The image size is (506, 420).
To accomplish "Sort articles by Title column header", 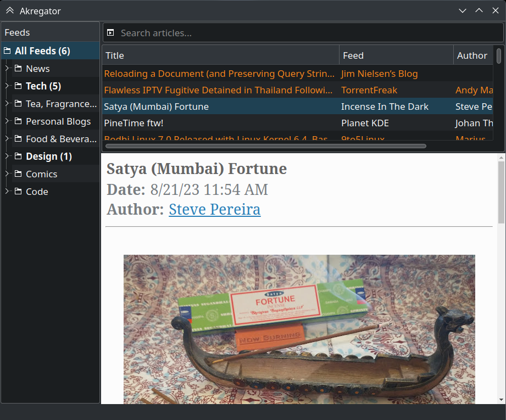I will 220,55.
